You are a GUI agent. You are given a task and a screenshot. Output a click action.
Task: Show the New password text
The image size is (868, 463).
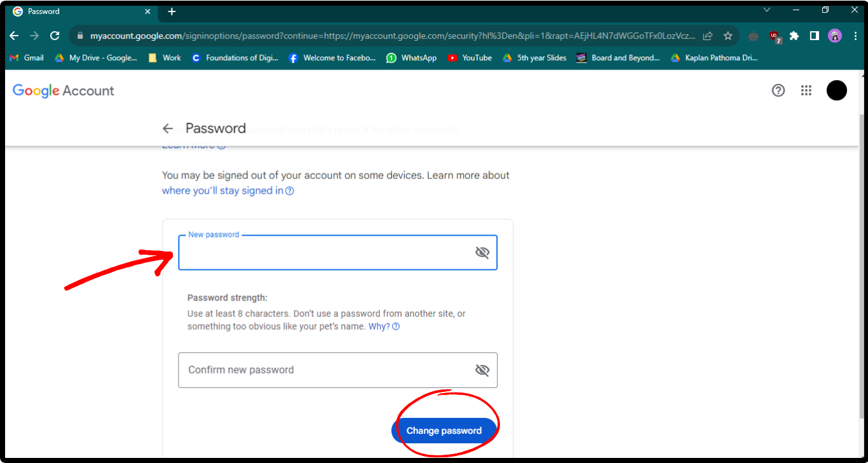coord(482,253)
